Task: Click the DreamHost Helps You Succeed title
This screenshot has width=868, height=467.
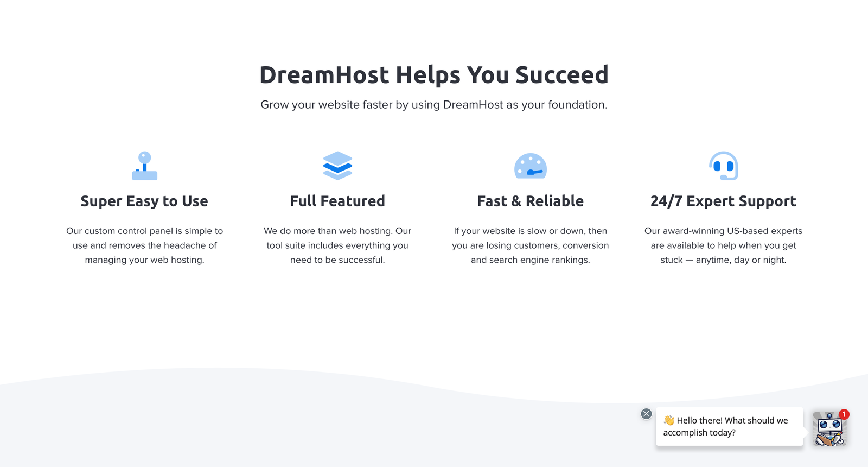Action: (x=434, y=75)
